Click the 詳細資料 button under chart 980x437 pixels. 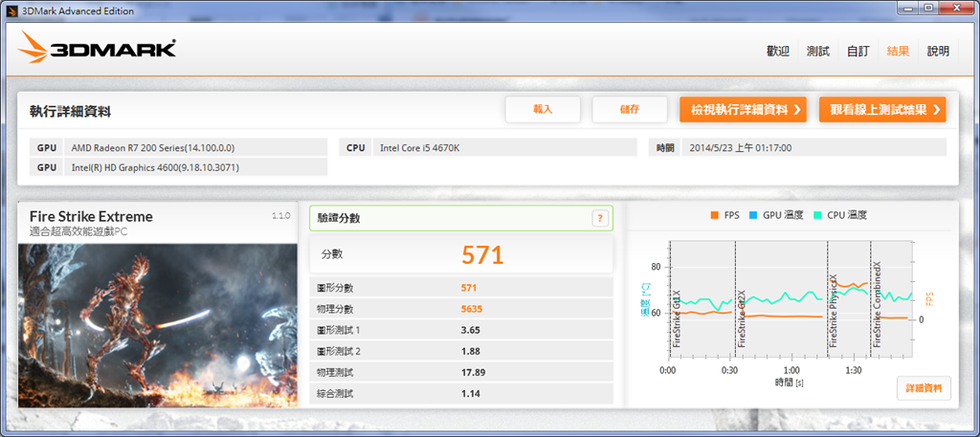(x=924, y=388)
